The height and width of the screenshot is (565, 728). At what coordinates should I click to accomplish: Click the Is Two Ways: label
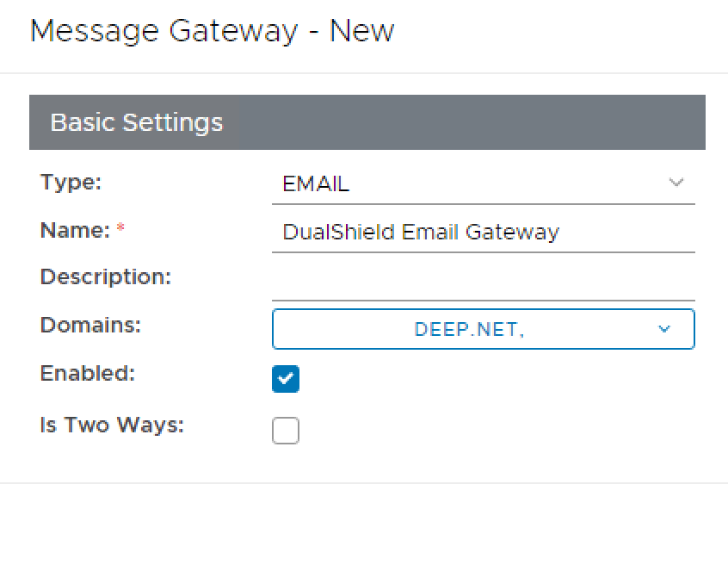112,425
